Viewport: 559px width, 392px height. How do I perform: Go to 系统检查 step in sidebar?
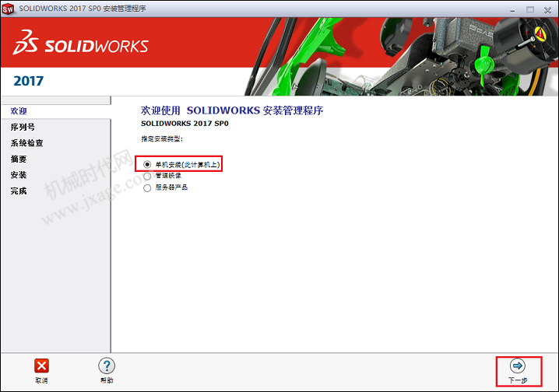[26, 143]
